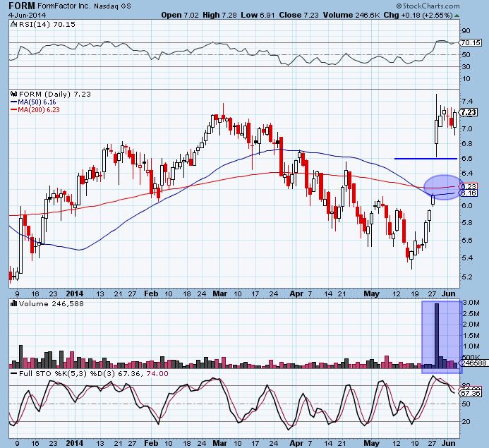Open the StockCharts.com copyright link
The height and width of the screenshot is (448, 489).
point(428,6)
